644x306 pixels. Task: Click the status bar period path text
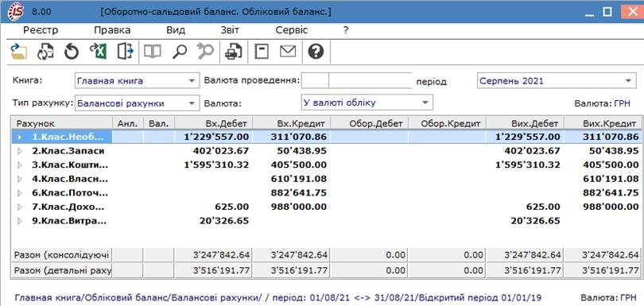pos(278,298)
